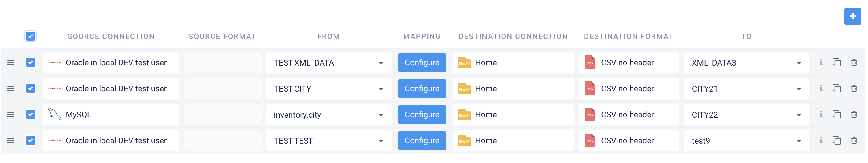This screenshot has width=868, height=163.
Task: Uncheck the MySQL row checkbox
Action: [x=31, y=114]
